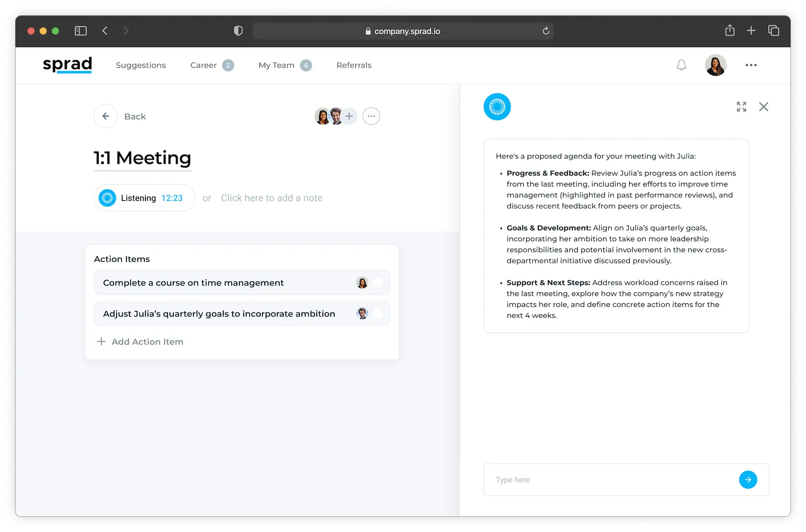The height and width of the screenshot is (532, 806).
Task: Click the company.sprad.io address bar
Action: (403, 31)
